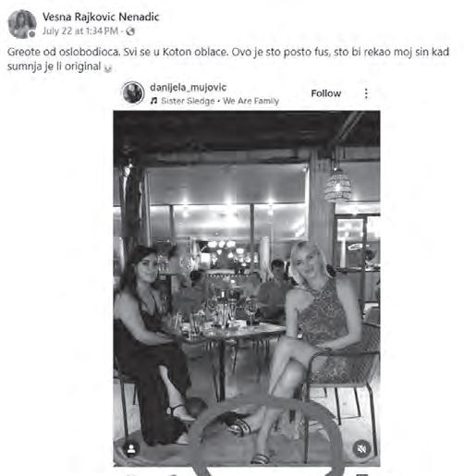Screen dimensions: 464x476
Task: Click the public globe privacy icon
Action: coord(130,31)
